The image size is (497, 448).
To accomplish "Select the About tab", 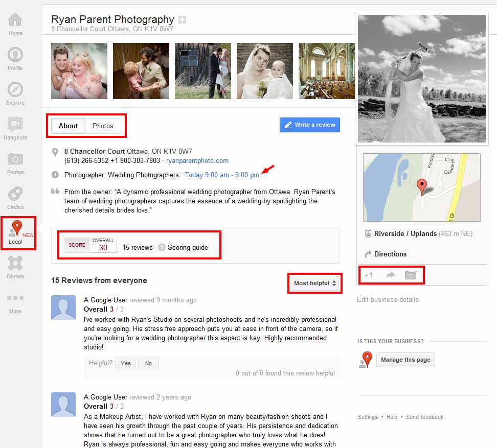I will [68, 126].
